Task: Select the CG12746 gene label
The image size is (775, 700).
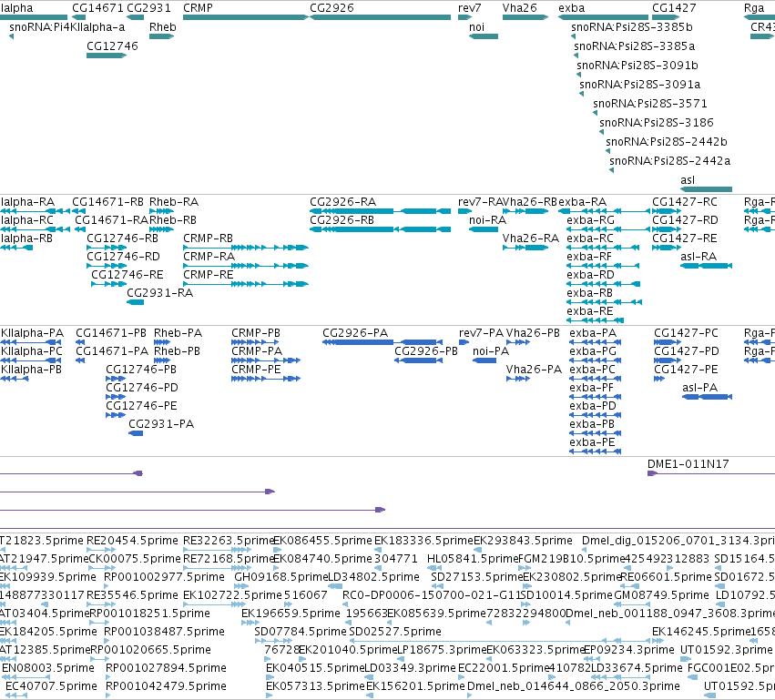Action: (112, 46)
